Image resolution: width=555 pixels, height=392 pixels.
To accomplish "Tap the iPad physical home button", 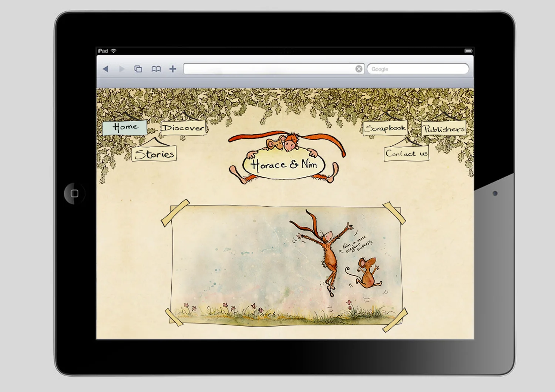I will [74, 193].
